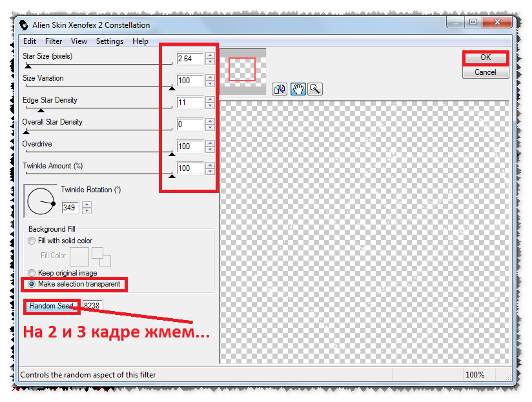Click the Overall Star Density value field

[190, 125]
